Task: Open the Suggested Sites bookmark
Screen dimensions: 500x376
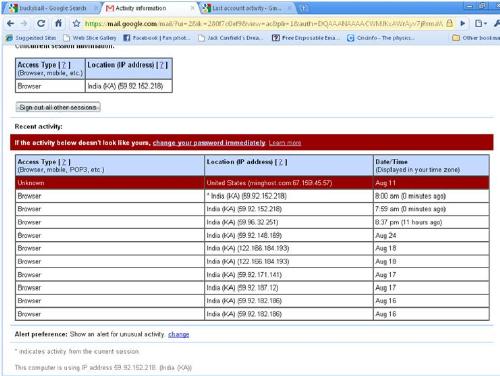Action: (x=31, y=38)
